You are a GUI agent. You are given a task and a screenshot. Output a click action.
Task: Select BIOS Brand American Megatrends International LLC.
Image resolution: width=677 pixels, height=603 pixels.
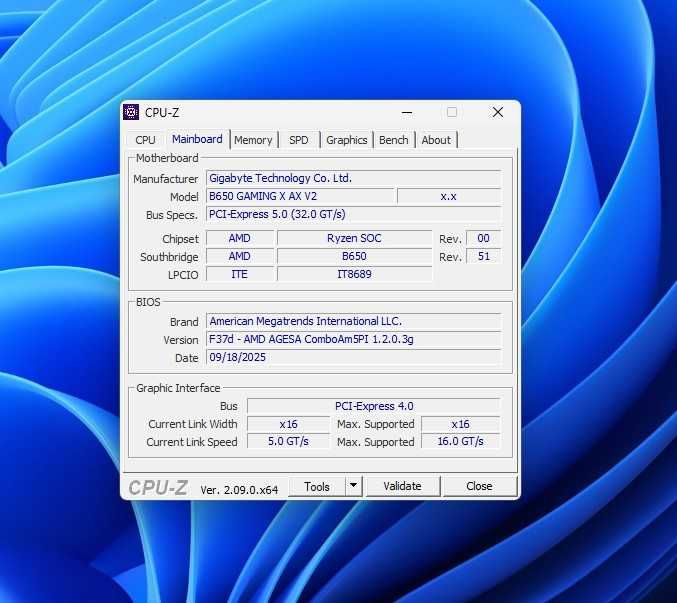tap(353, 321)
